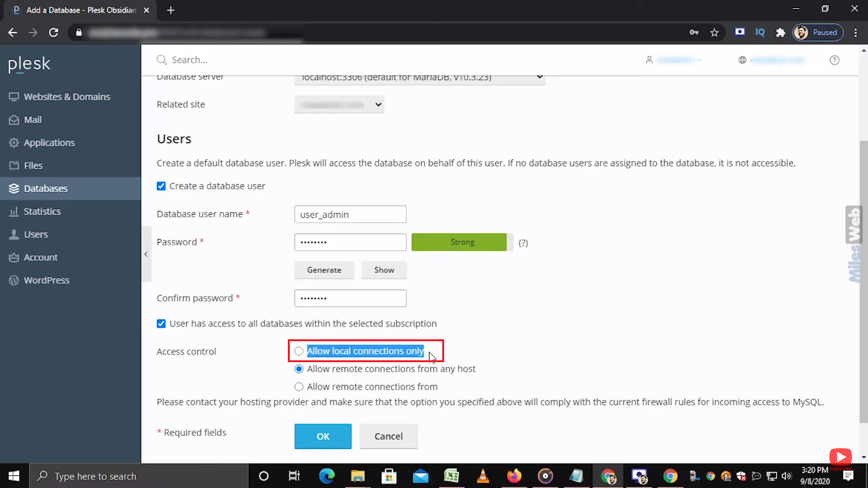Expand the Related site dropdown

point(339,104)
